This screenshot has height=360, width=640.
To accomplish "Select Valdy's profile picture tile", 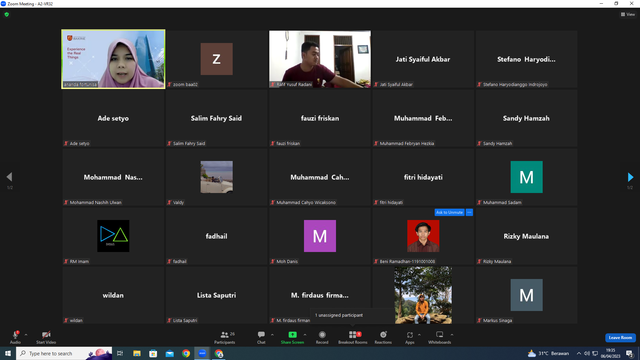I will tap(217, 177).
